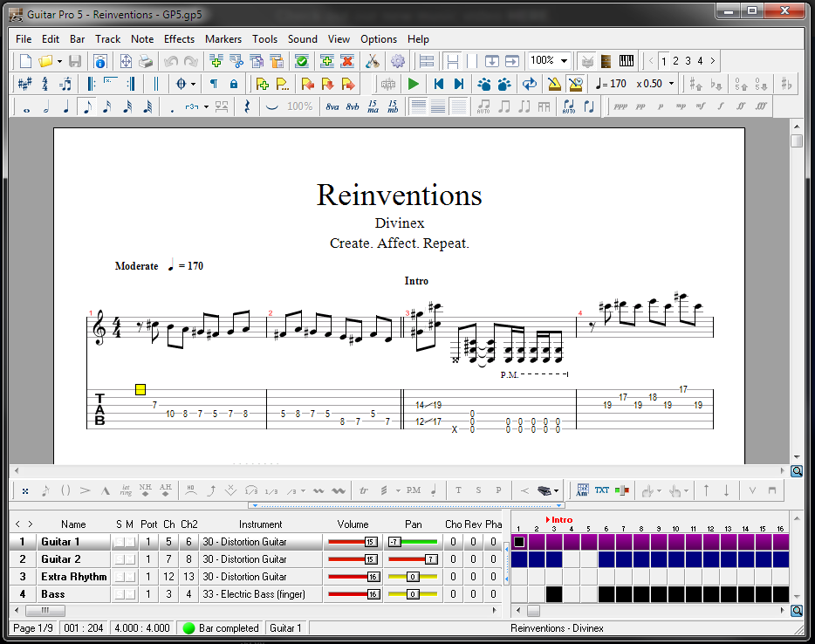Select the Extra Rhythm track name
The width and height of the screenshot is (815, 644).
pyautogui.click(x=73, y=577)
